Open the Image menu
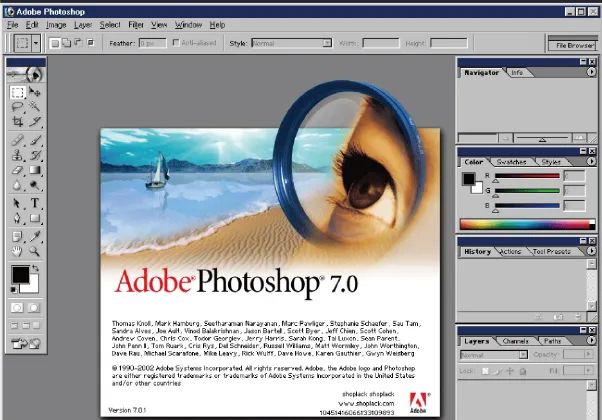602x420 pixels. (x=56, y=25)
